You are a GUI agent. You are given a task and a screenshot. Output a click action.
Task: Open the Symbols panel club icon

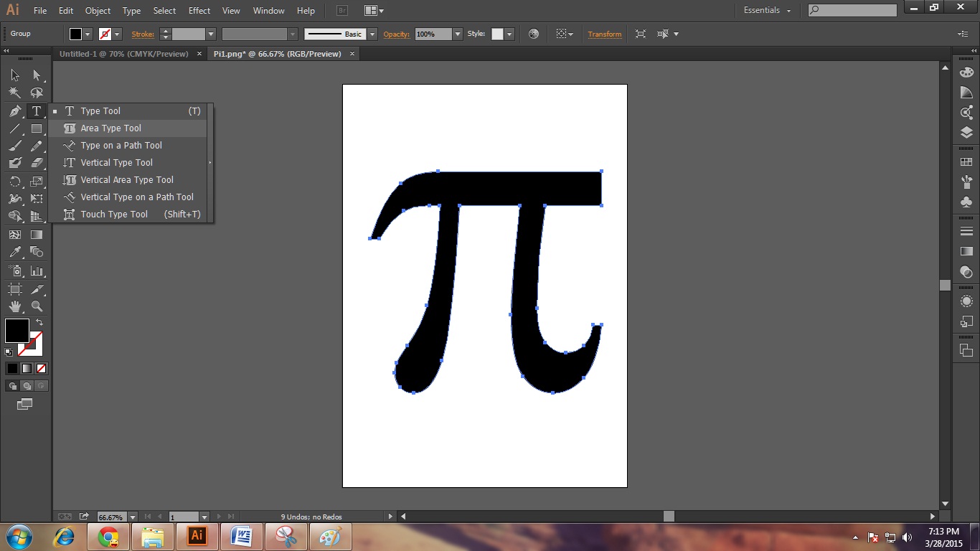(x=966, y=202)
